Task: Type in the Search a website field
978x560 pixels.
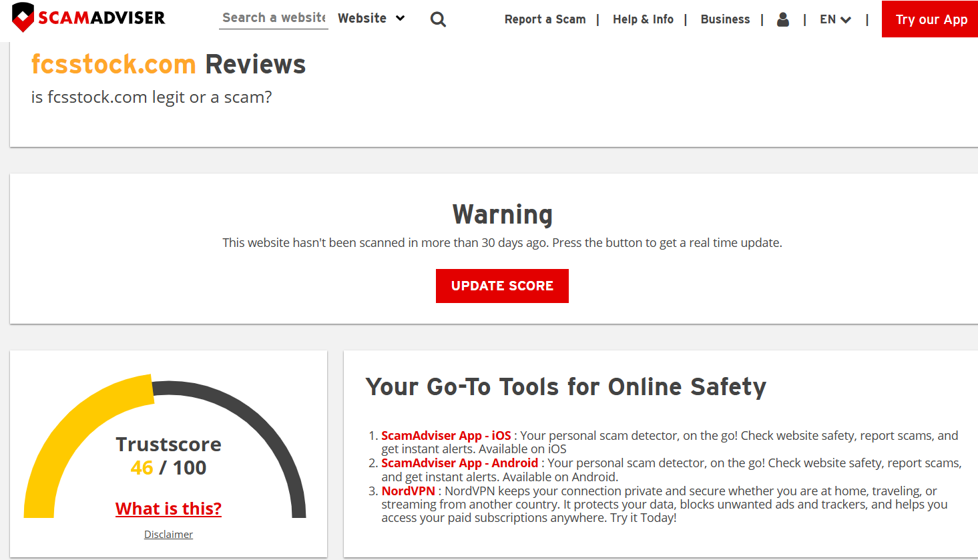Action: [x=274, y=18]
